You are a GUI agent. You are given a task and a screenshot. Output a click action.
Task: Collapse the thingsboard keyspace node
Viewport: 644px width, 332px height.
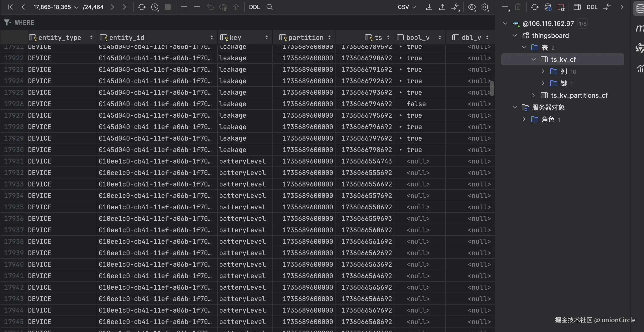pyautogui.click(x=514, y=36)
